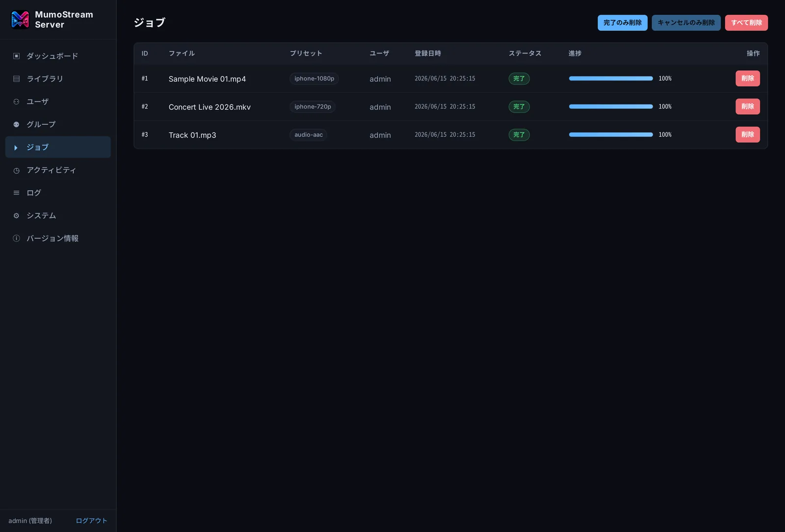Click the すべて削除 button
The height and width of the screenshot is (532, 785).
point(746,23)
